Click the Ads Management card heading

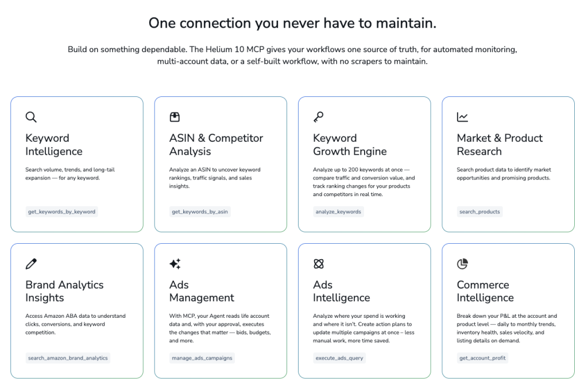click(x=202, y=291)
